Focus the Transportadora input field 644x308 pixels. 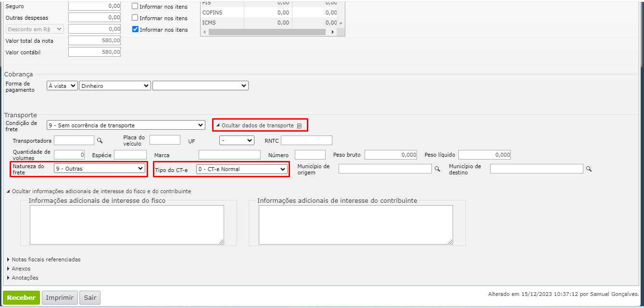pos(74,140)
